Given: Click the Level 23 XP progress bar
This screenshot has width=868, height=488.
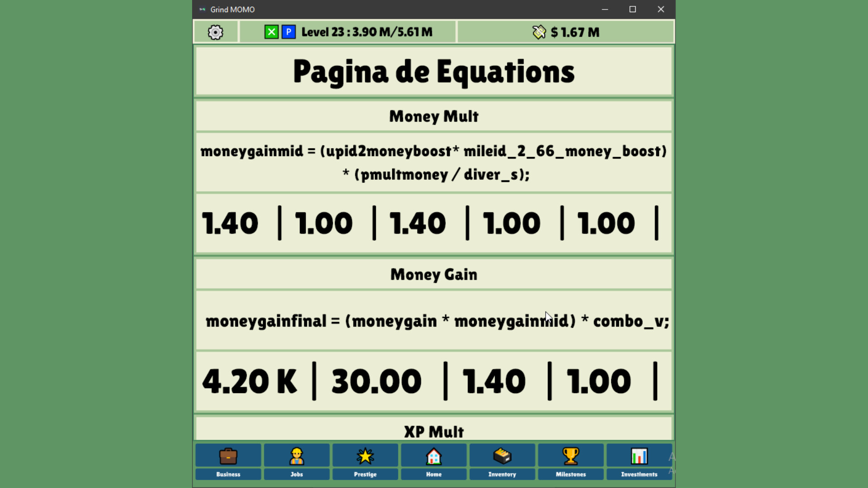Looking at the screenshot, I should coord(367,32).
